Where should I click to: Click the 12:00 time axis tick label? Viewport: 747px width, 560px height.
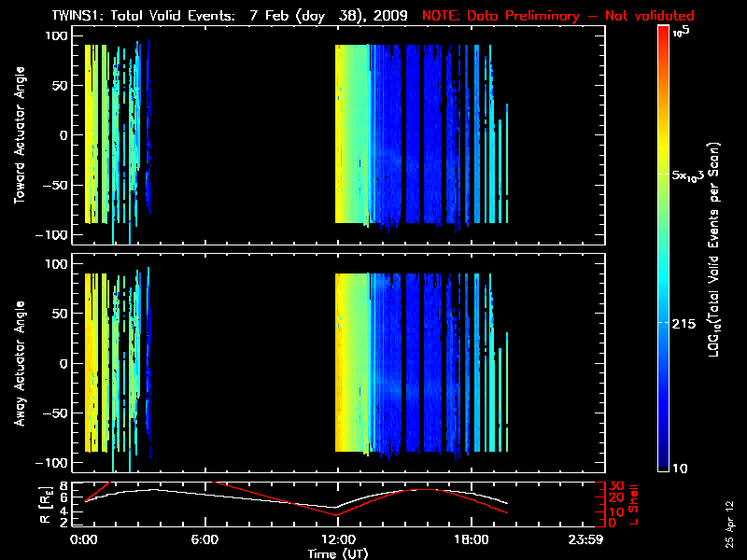(x=337, y=539)
